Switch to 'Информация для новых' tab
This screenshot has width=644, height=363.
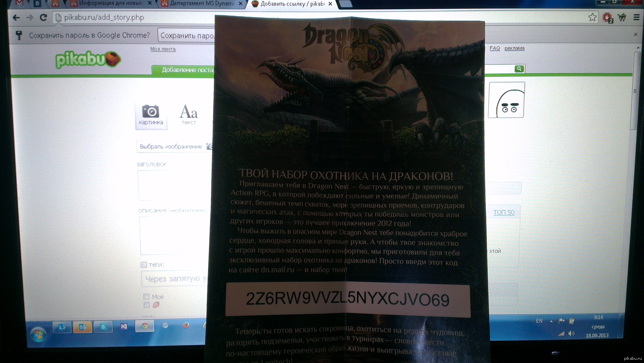[109, 3]
